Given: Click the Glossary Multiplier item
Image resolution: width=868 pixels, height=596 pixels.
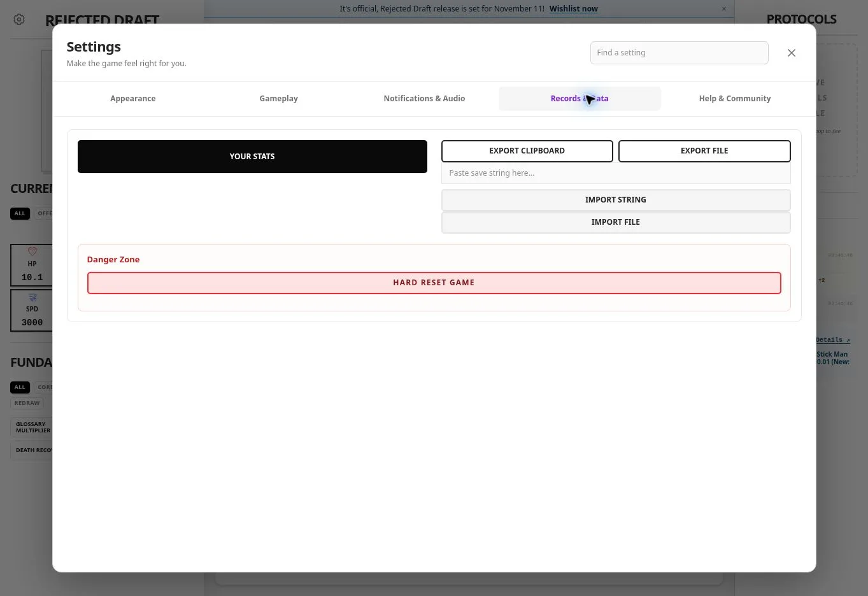Looking at the screenshot, I should click(31, 427).
